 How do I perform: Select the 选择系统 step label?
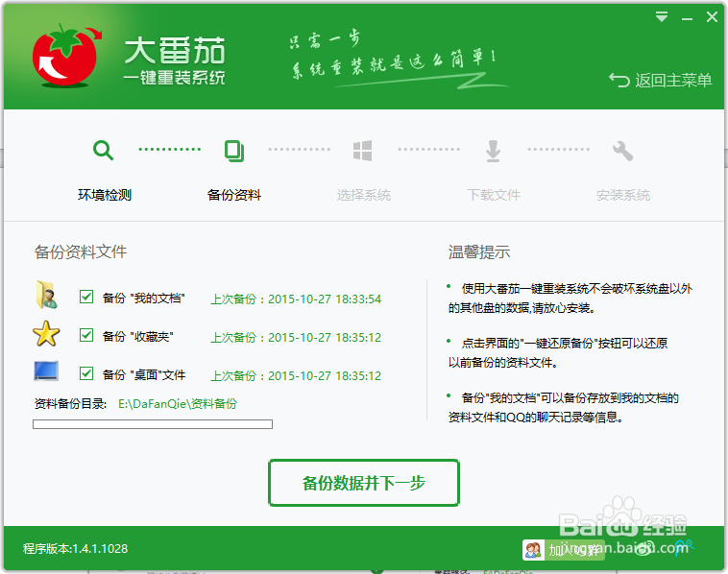pos(364,195)
